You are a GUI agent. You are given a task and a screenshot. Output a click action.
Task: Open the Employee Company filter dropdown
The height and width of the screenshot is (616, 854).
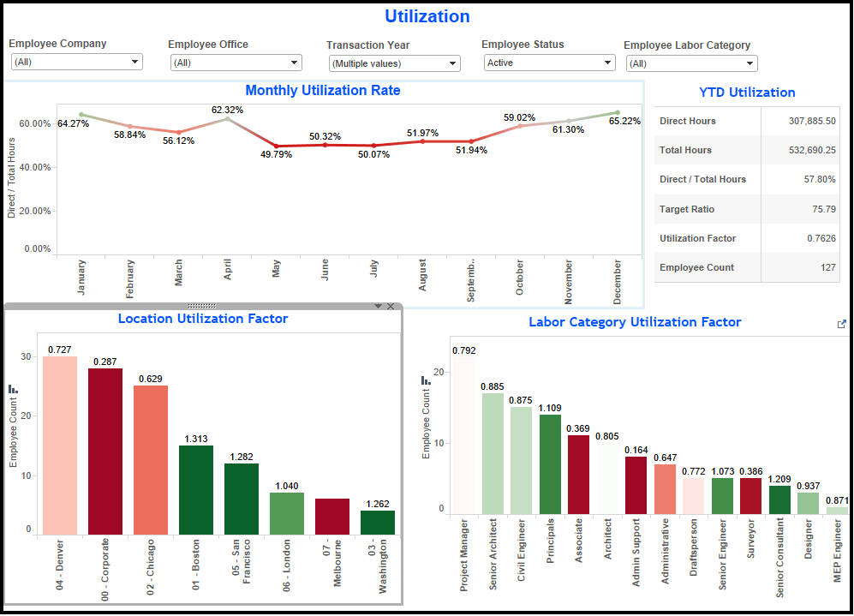pyautogui.click(x=134, y=63)
